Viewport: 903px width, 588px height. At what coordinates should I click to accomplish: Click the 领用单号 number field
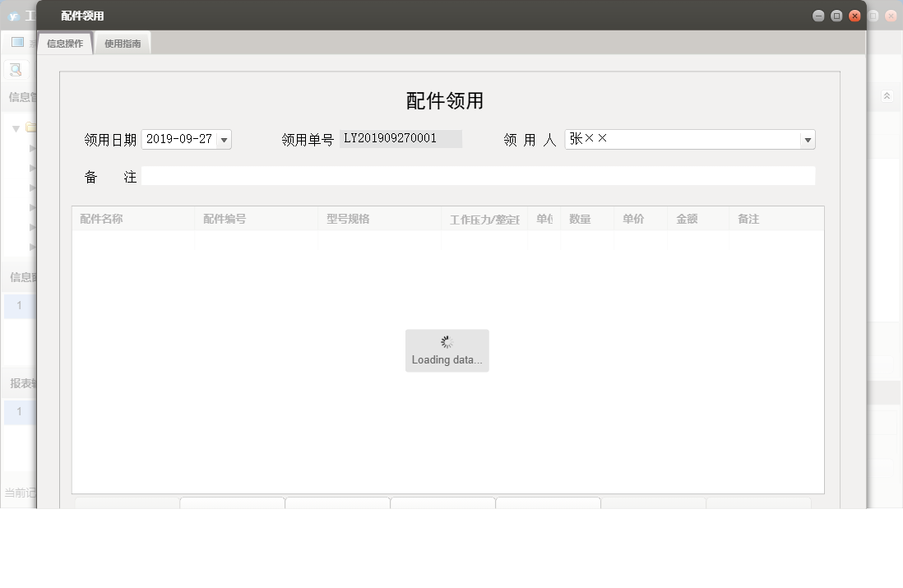[401, 138]
